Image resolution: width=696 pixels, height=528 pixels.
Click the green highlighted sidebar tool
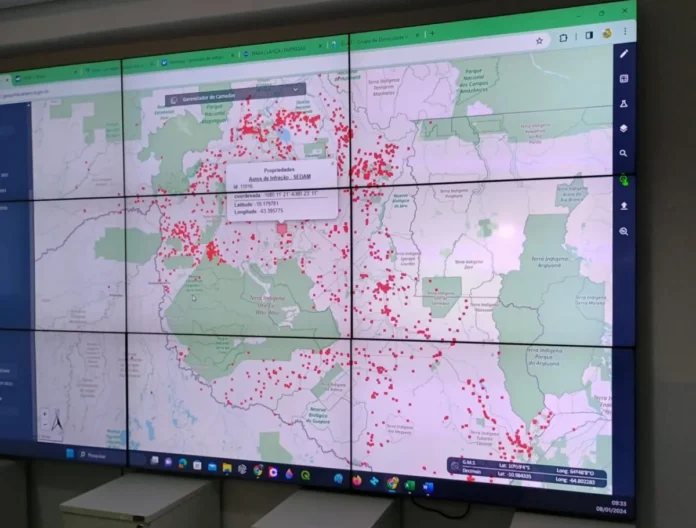coord(624,180)
